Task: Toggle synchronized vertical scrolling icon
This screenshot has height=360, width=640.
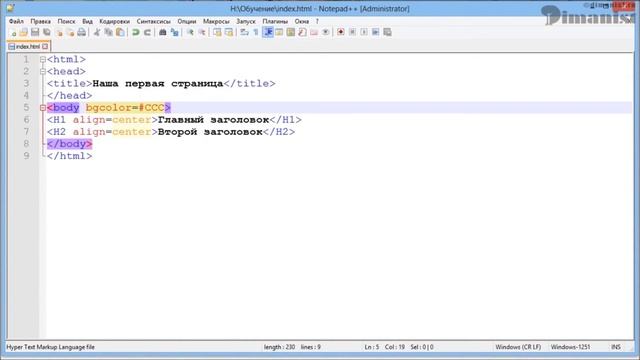Action: (217, 32)
